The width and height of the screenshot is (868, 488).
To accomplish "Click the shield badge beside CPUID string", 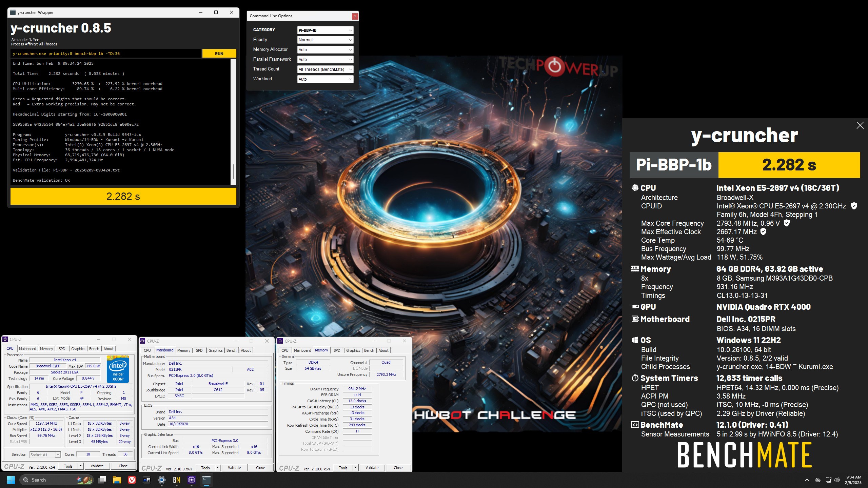I will tap(854, 206).
